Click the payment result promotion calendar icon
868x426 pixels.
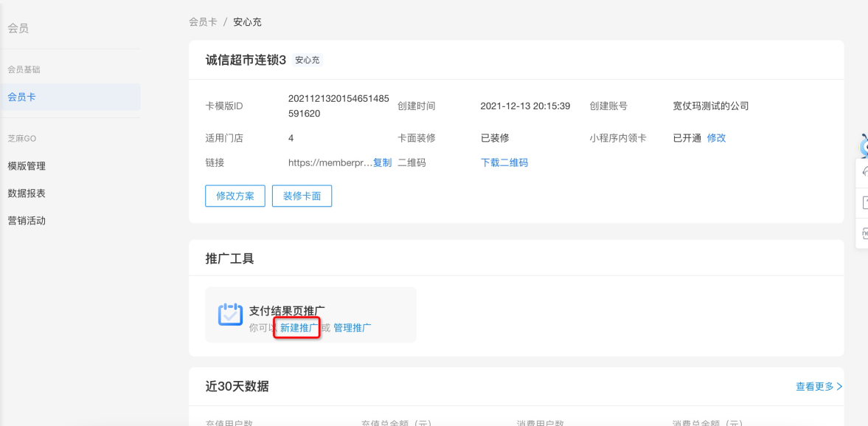[230, 315]
